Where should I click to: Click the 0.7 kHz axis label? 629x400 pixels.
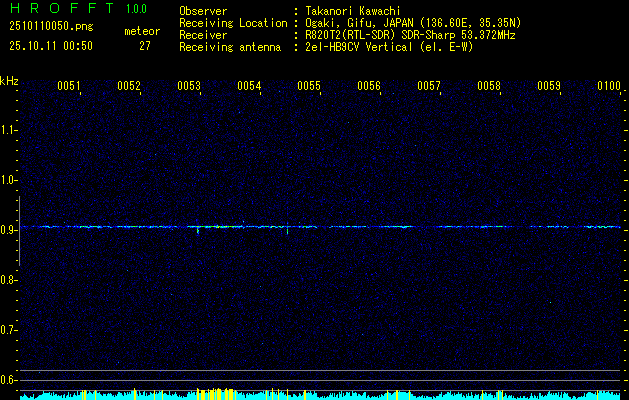pos(8,330)
